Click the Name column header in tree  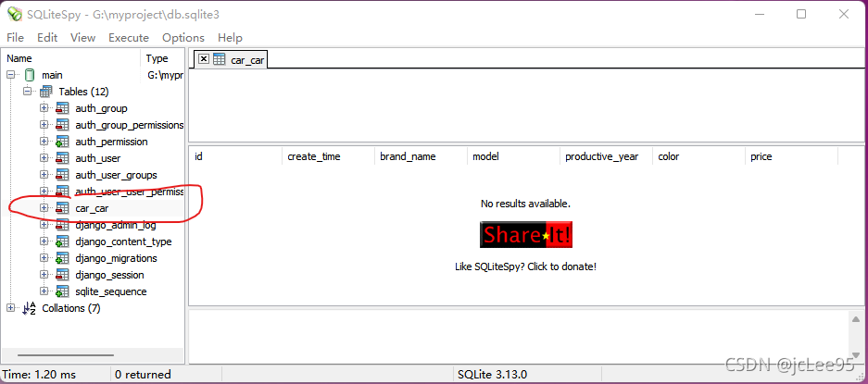70,58
